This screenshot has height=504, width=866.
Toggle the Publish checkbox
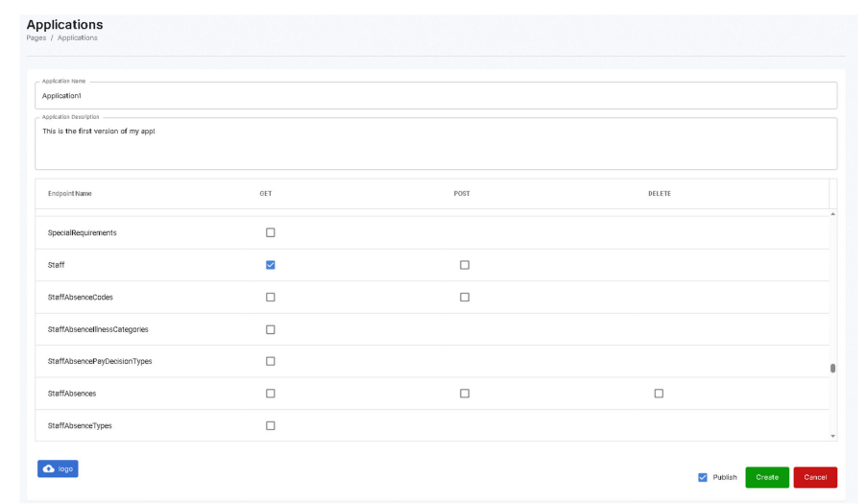(x=703, y=477)
